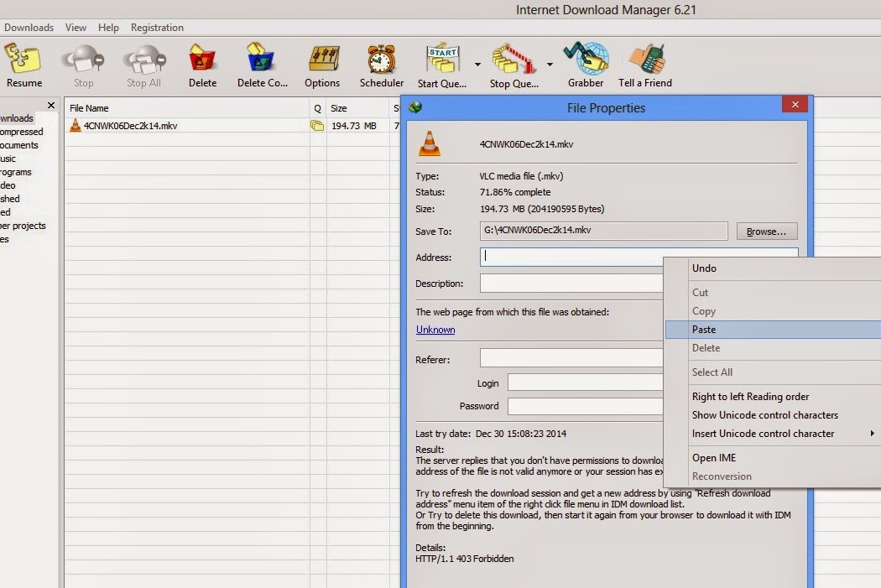Open the Help menu
Screen dimensions: 881x588
pyautogui.click(x=108, y=28)
